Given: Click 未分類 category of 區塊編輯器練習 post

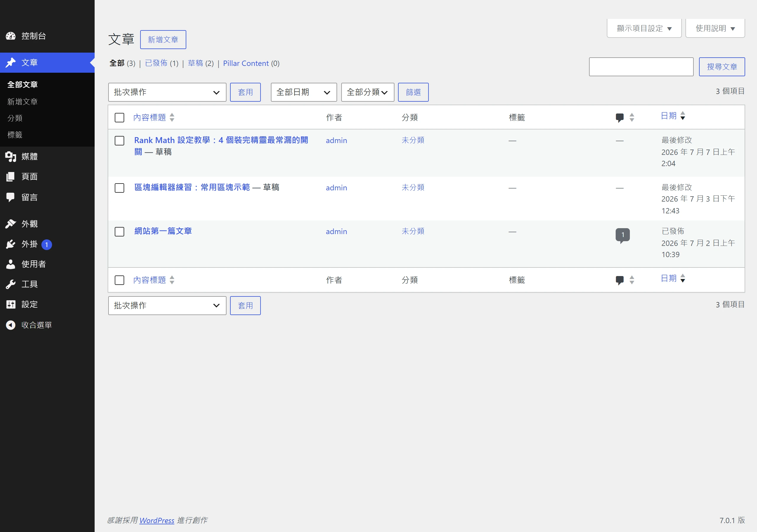Looking at the screenshot, I should 413,188.
